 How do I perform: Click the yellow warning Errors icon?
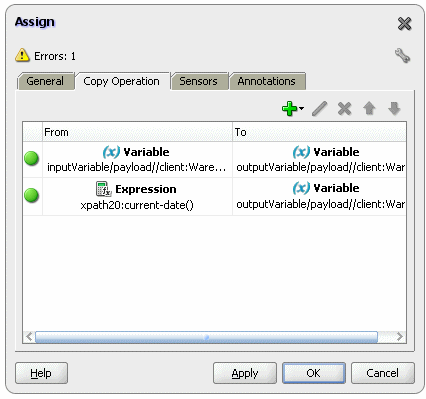[x=22, y=55]
